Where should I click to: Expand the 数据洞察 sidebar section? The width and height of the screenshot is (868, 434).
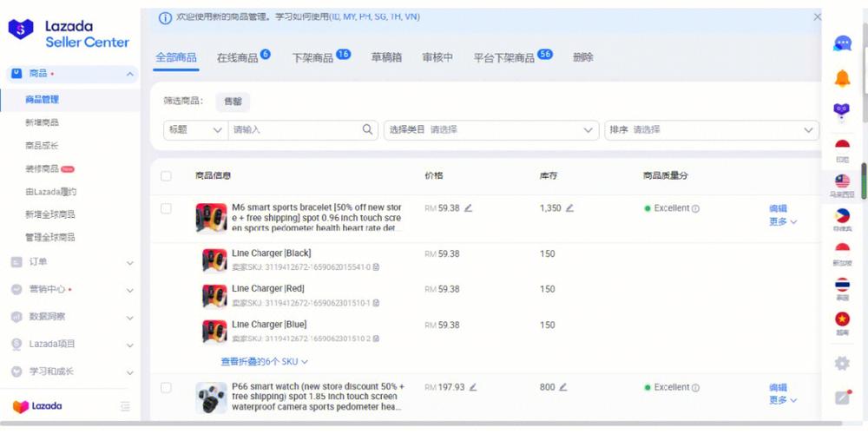click(x=129, y=318)
